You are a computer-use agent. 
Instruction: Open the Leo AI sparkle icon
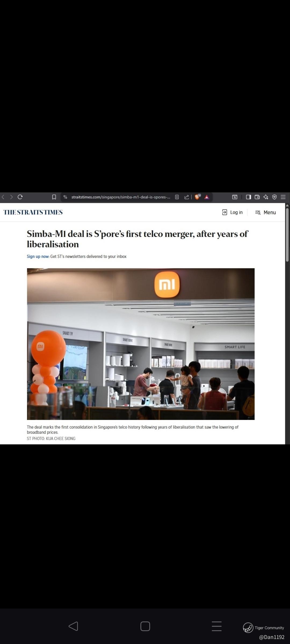click(x=266, y=197)
